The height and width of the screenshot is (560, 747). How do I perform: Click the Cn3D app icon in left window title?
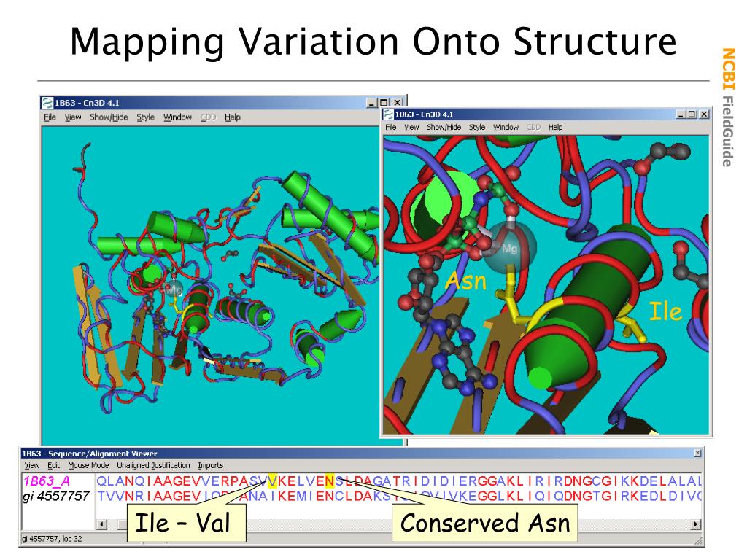coord(47,102)
